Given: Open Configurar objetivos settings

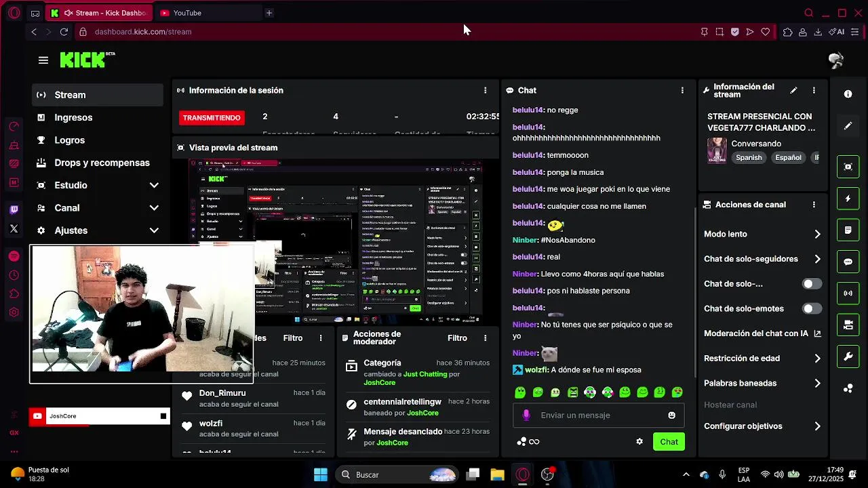Looking at the screenshot, I should point(763,426).
